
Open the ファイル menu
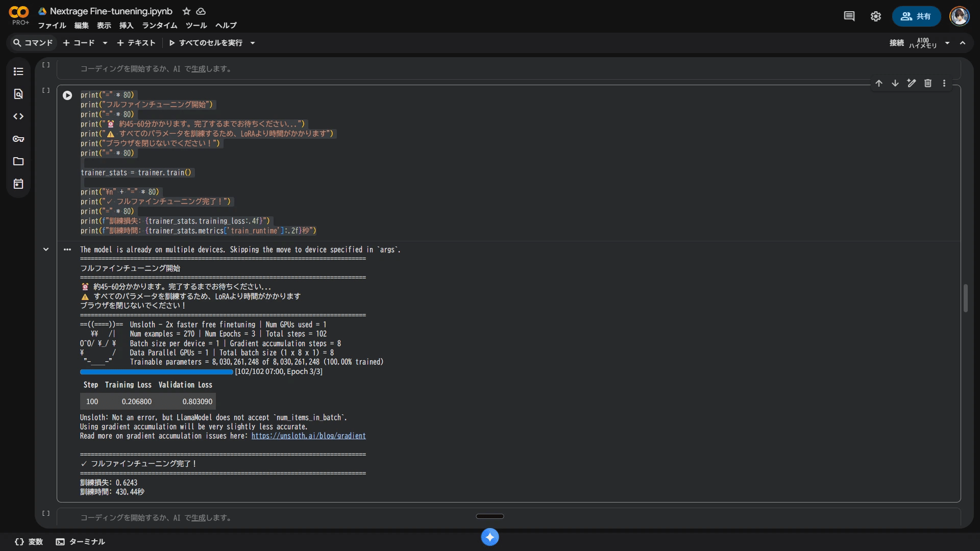click(52, 26)
